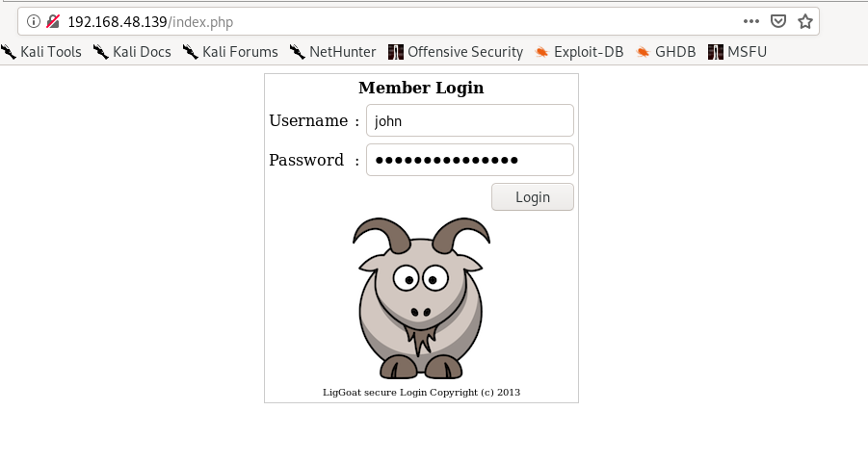This screenshot has width=868, height=462.
Task: Open the NetHunter bookmark
Action: [332, 52]
